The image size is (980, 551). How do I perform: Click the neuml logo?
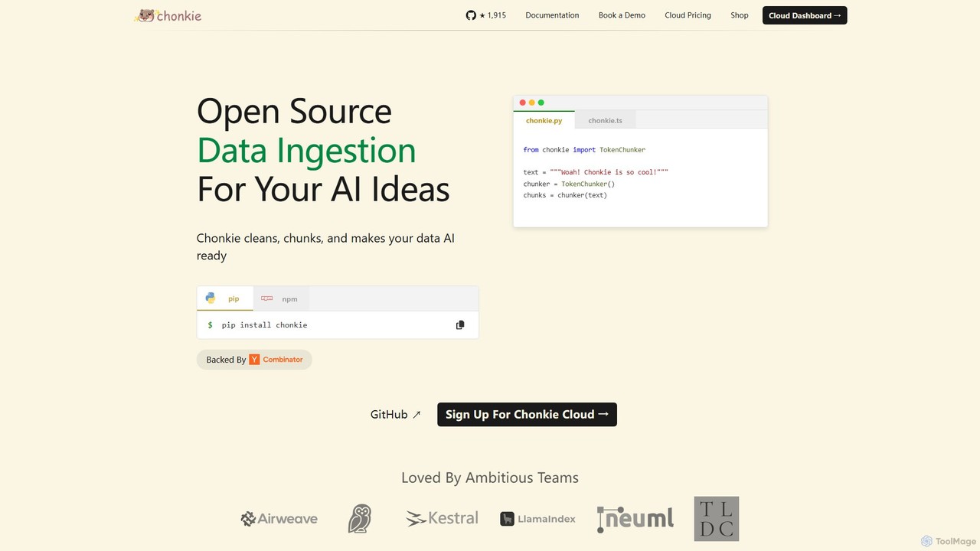(635, 518)
